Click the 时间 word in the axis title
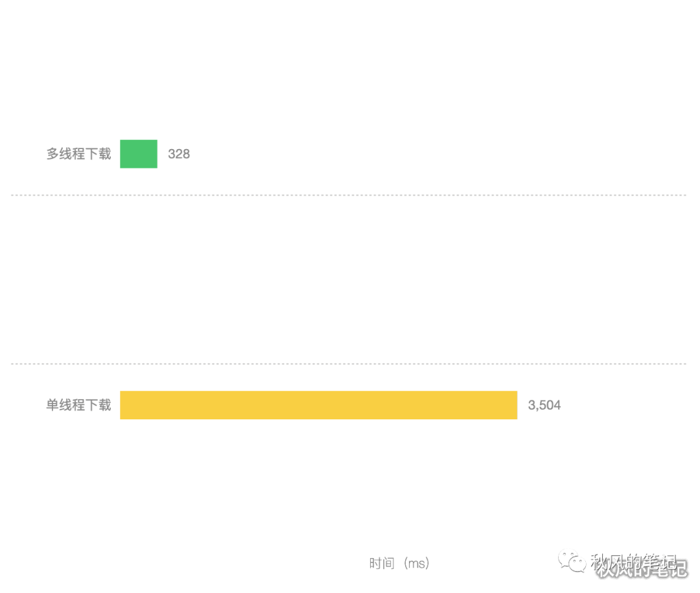700x593 pixels. click(x=382, y=563)
